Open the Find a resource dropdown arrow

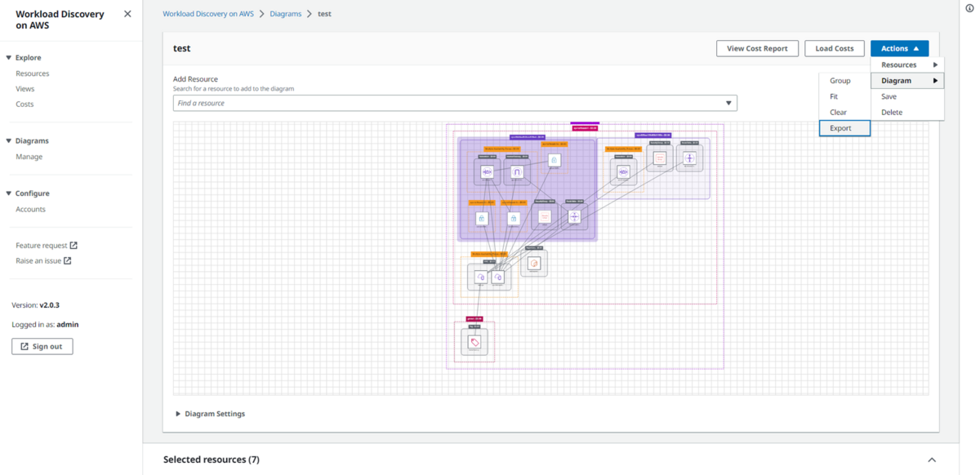click(x=728, y=104)
